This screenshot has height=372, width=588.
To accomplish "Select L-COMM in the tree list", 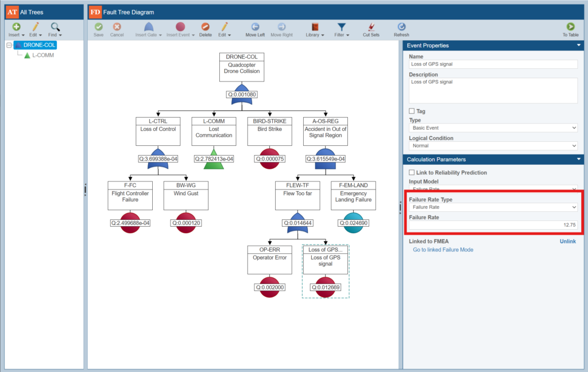I will [x=39, y=55].
